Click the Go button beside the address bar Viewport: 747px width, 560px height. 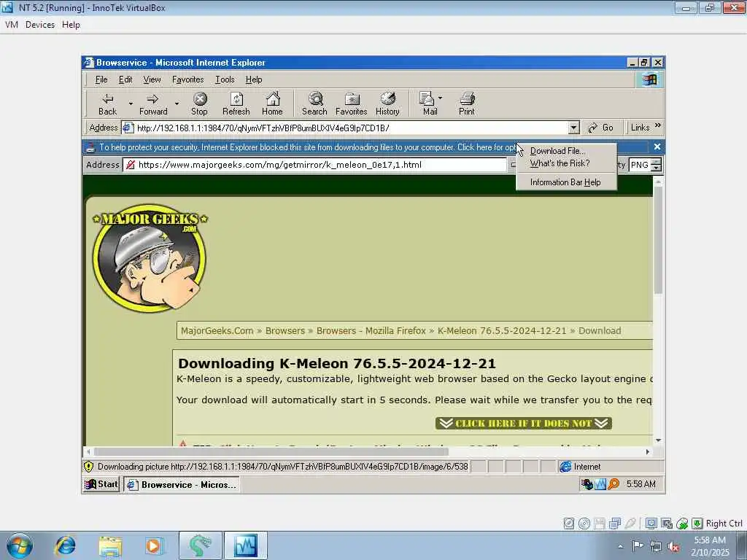[x=601, y=128]
